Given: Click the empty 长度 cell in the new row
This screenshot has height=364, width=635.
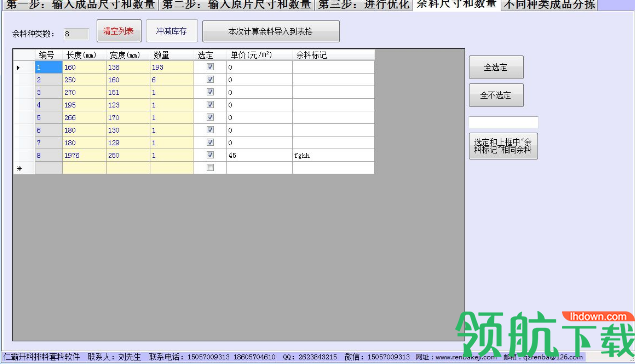Looking at the screenshot, I should (84, 168).
